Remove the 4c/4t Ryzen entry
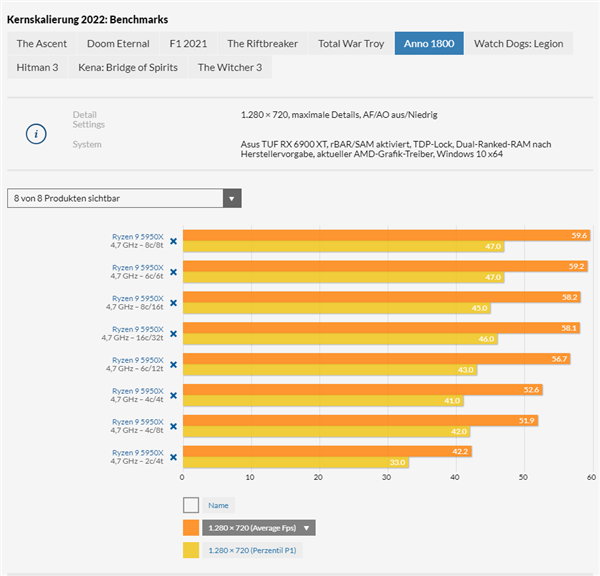The width and height of the screenshot is (600, 576). point(173,396)
